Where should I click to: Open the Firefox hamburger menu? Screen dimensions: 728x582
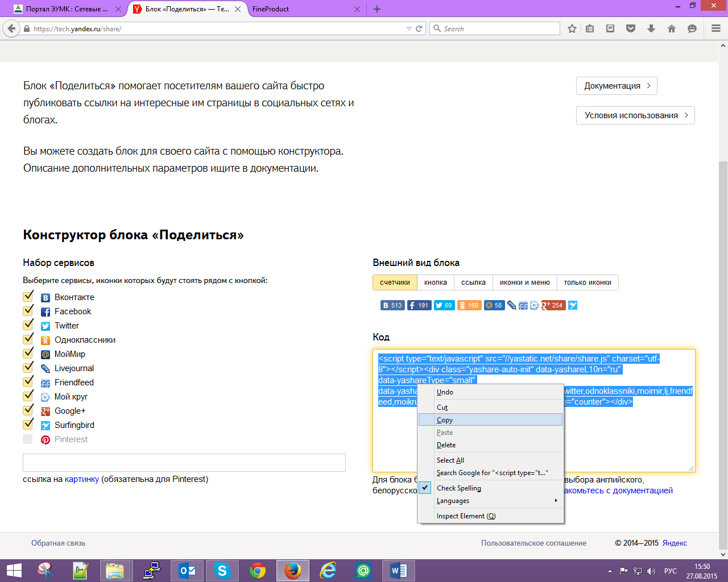[x=716, y=28]
